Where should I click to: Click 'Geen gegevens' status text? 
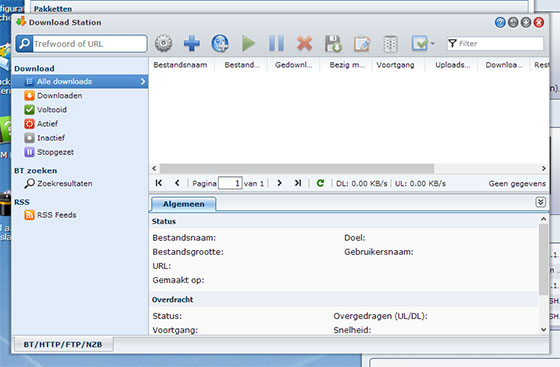coord(517,184)
